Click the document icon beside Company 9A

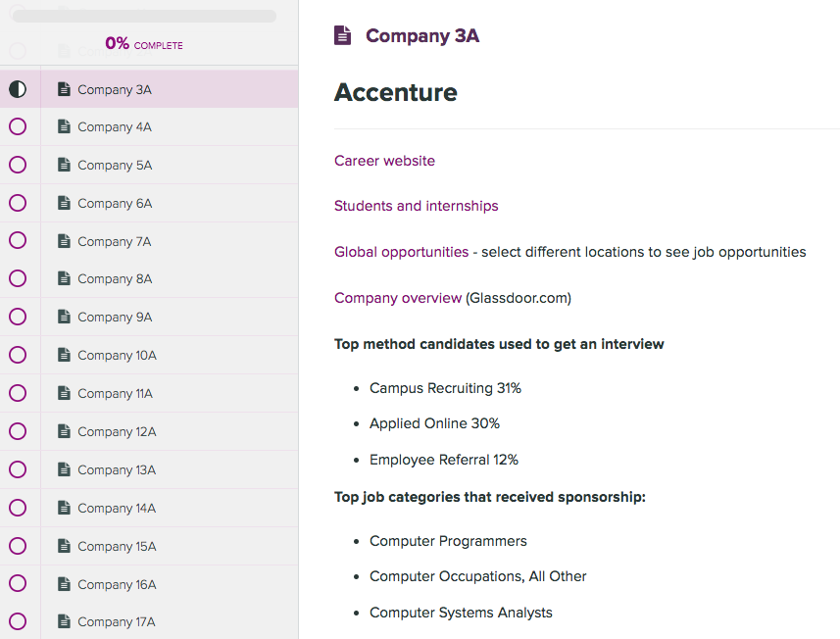tap(64, 317)
